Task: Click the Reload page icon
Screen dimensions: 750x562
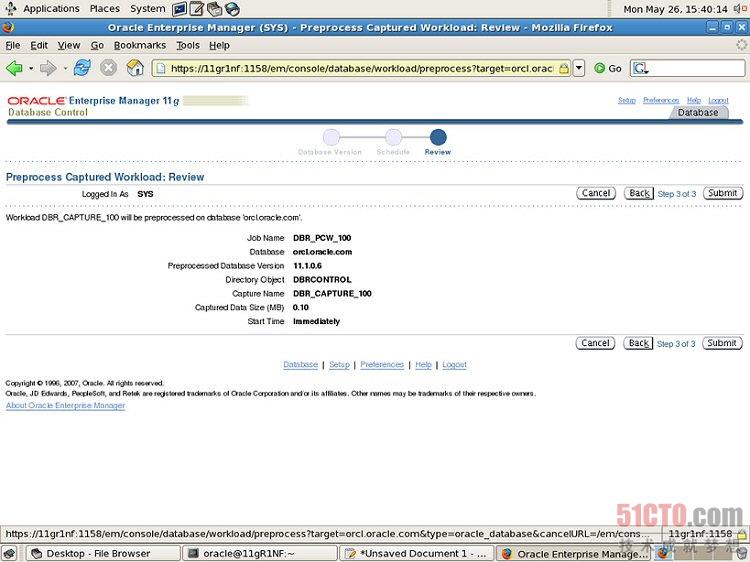Action: pos(82,68)
